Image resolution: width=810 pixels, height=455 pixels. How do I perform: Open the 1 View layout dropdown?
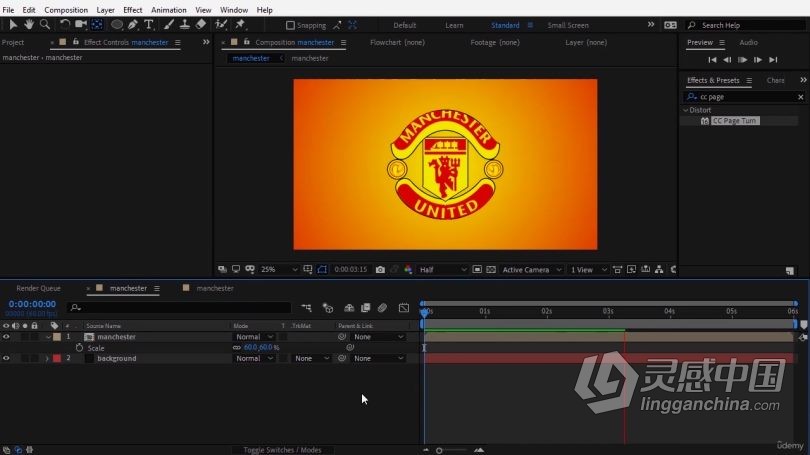[x=588, y=270]
